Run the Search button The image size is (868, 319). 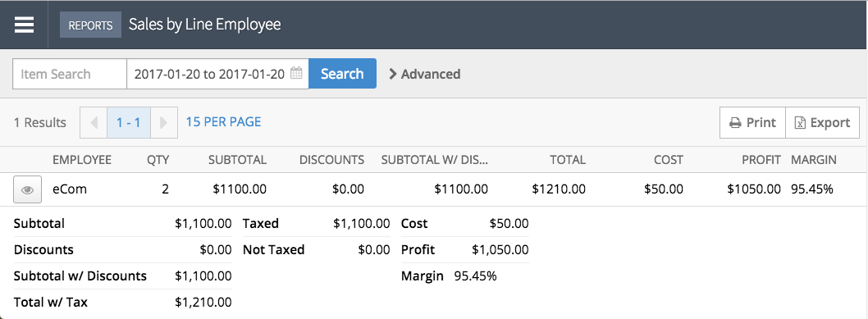tap(342, 74)
